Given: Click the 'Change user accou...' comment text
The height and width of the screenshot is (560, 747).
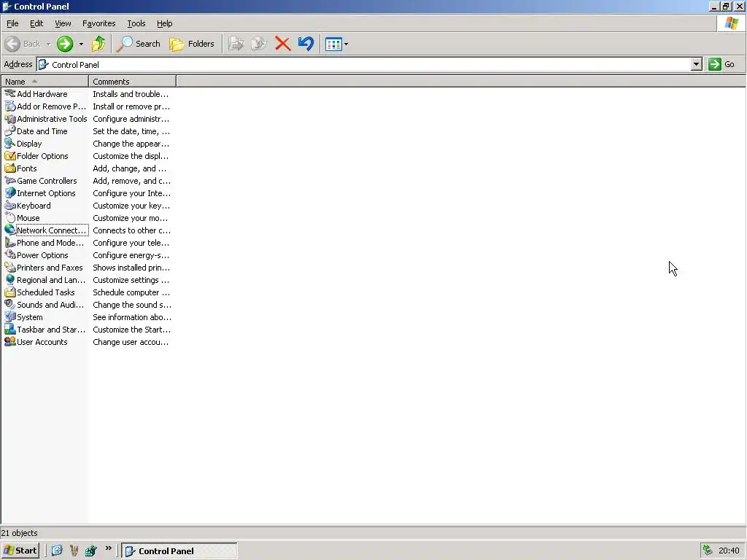Looking at the screenshot, I should pos(131,342).
